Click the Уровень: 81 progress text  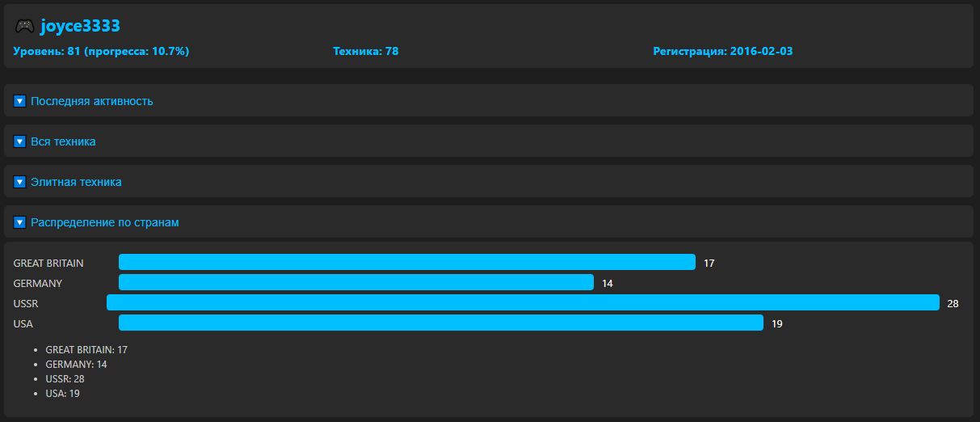click(101, 51)
